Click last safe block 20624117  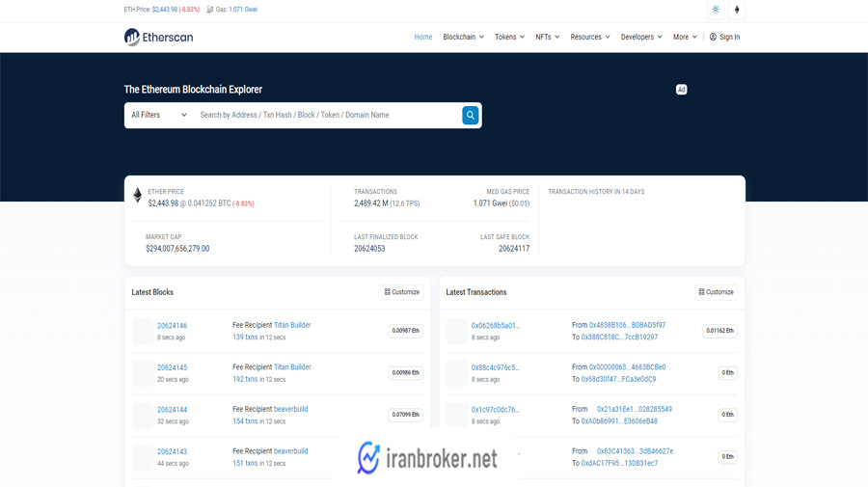[x=514, y=249]
